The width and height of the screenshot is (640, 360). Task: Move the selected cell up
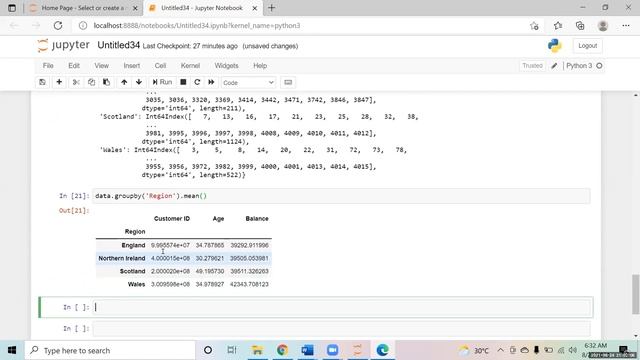click(x=124, y=82)
